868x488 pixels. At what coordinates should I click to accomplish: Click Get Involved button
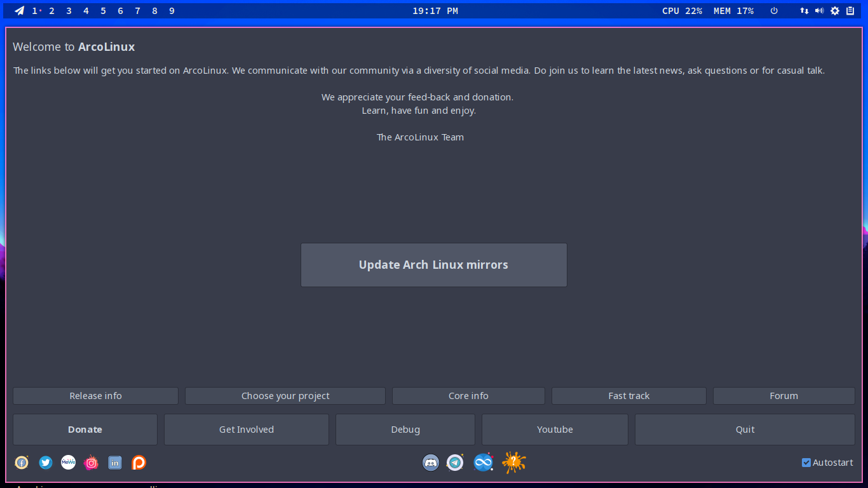coord(247,430)
